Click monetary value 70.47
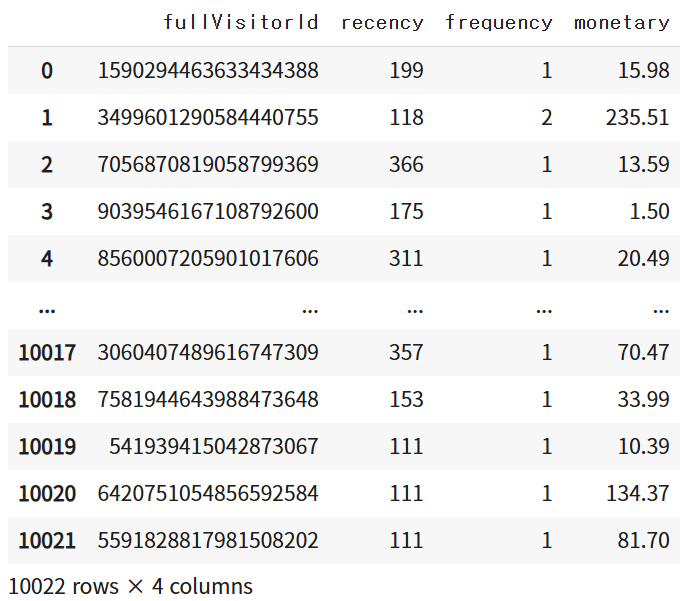This screenshot has height=601, width=695. point(644,352)
